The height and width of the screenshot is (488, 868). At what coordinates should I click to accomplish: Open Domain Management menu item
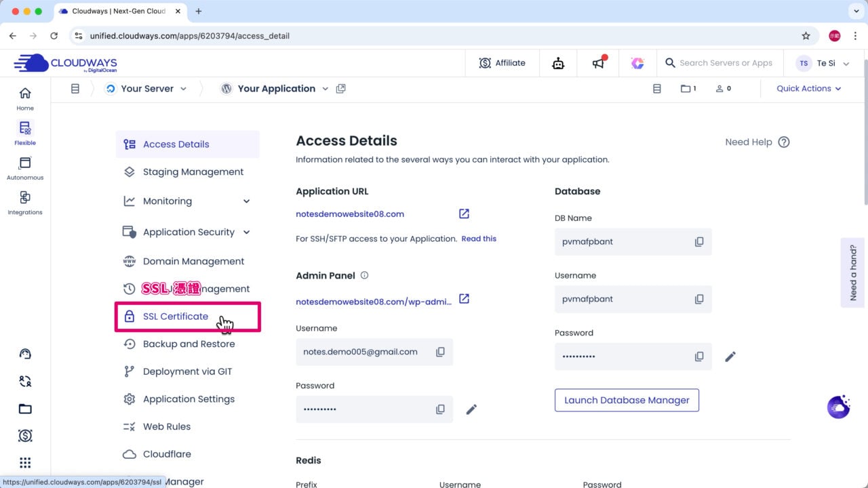[x=193, y=262]
